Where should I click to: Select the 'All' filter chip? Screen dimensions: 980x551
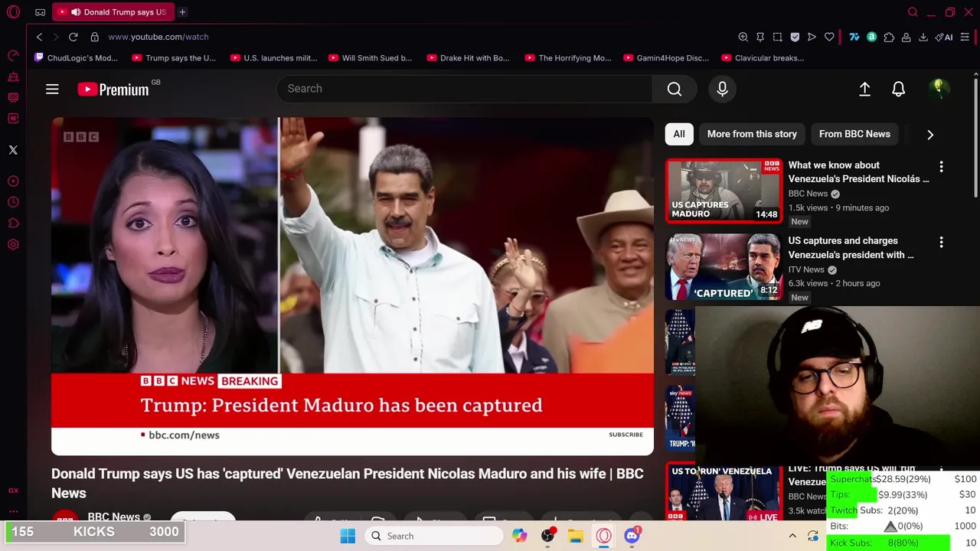pos(679,134)
